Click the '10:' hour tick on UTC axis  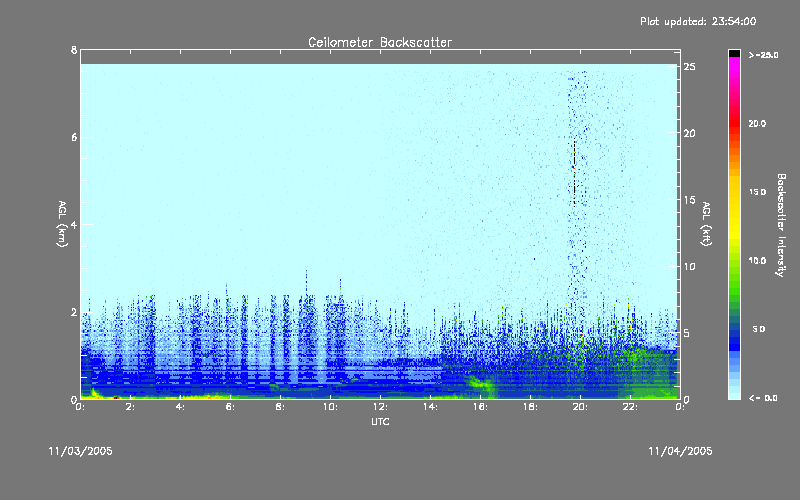(x=330, y=407)
